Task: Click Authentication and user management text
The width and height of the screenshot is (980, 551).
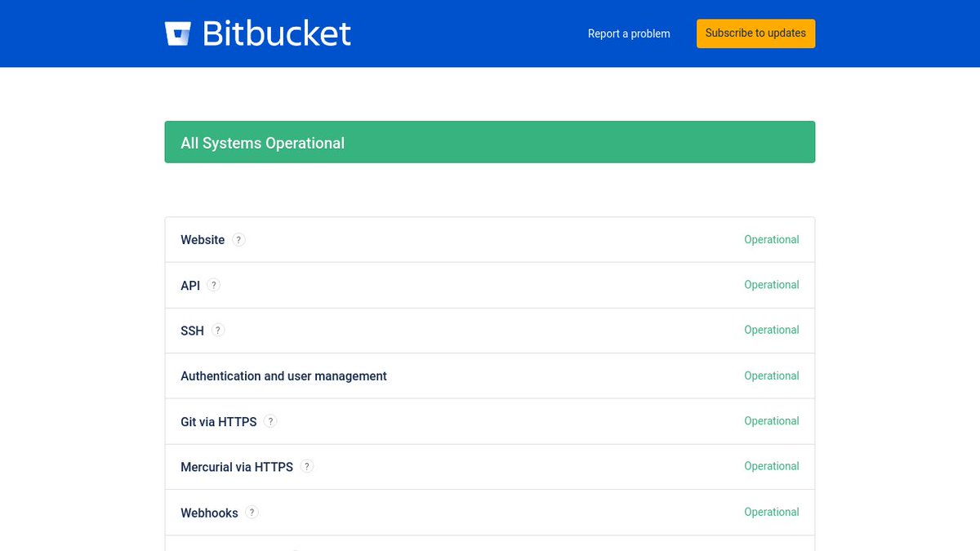Action: click(x=283, y=376)
